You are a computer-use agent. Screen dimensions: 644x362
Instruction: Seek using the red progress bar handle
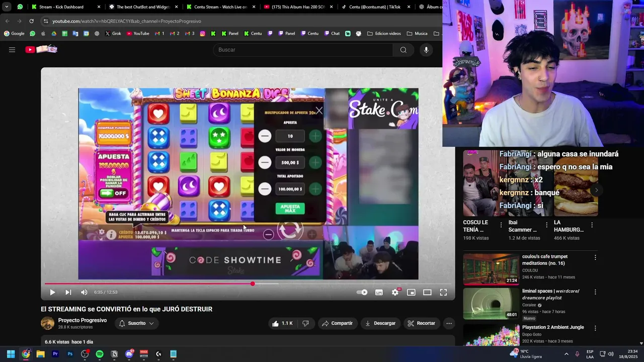click(253, 284)
